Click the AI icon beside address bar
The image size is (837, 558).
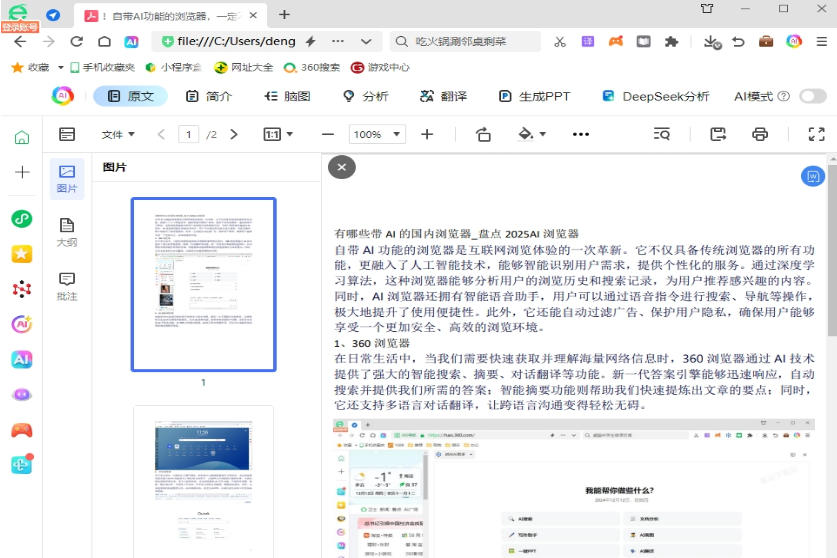[131, 42]
